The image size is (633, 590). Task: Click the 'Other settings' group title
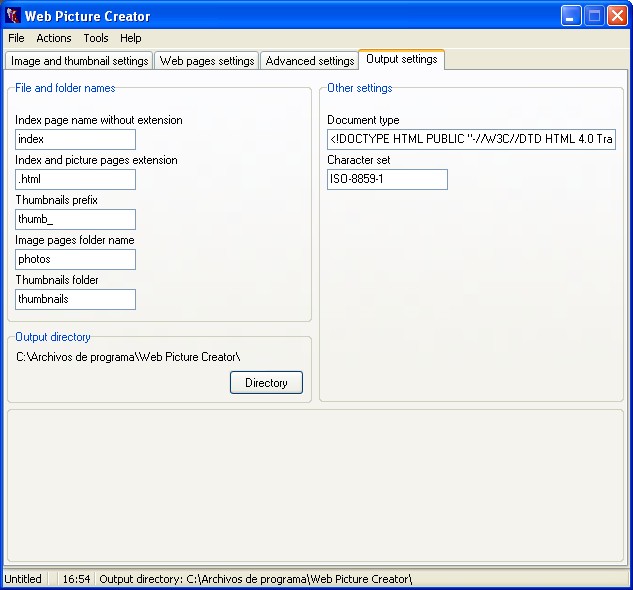(x=360, y=88)
